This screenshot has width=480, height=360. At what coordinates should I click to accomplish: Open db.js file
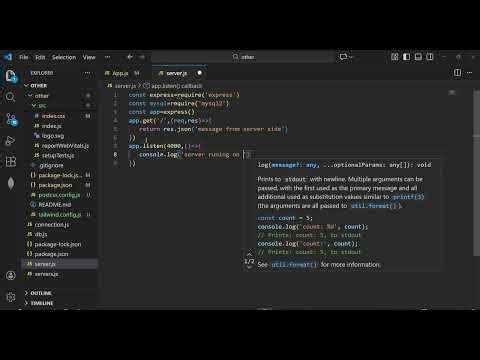pyautogui.click(x=41, y=234)
